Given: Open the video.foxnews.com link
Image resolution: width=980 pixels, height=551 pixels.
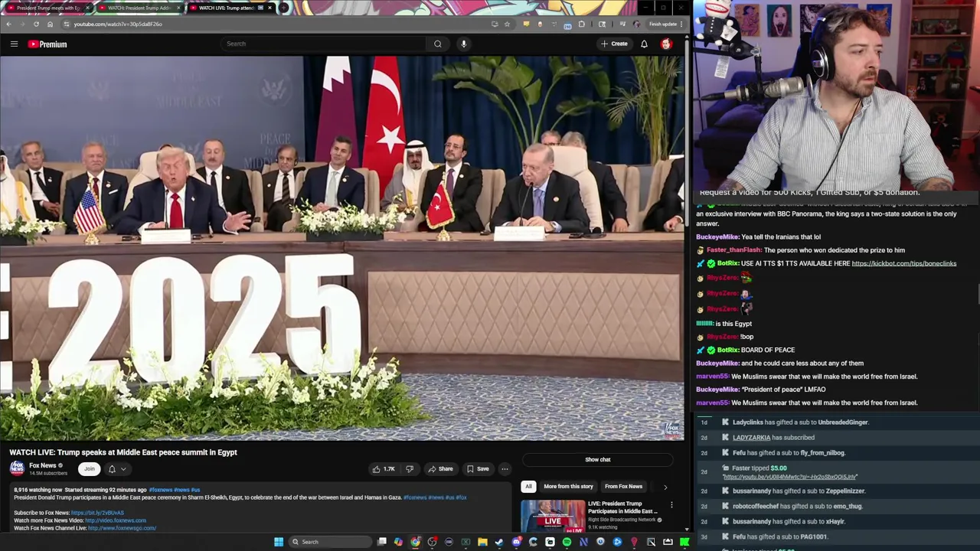Looking at the screenshot, I should (116, 520).
